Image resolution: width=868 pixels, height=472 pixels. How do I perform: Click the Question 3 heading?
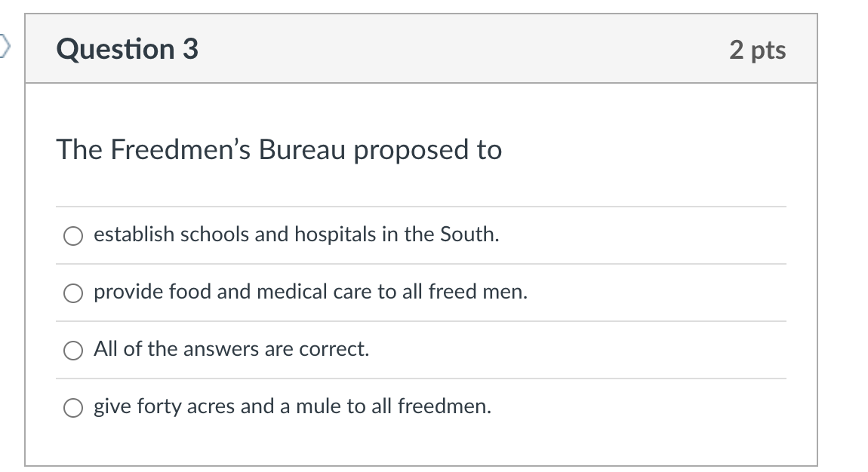click(x=128, y=49)
